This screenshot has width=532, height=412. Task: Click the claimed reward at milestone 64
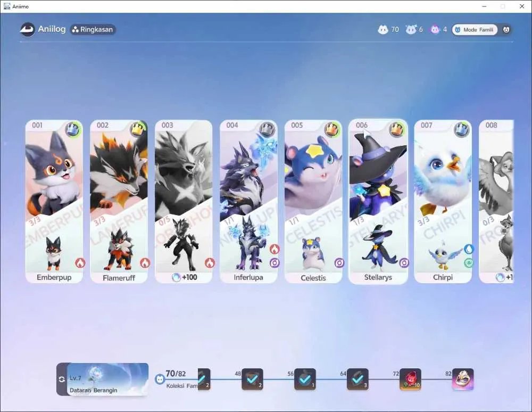(x=358, y=380)
